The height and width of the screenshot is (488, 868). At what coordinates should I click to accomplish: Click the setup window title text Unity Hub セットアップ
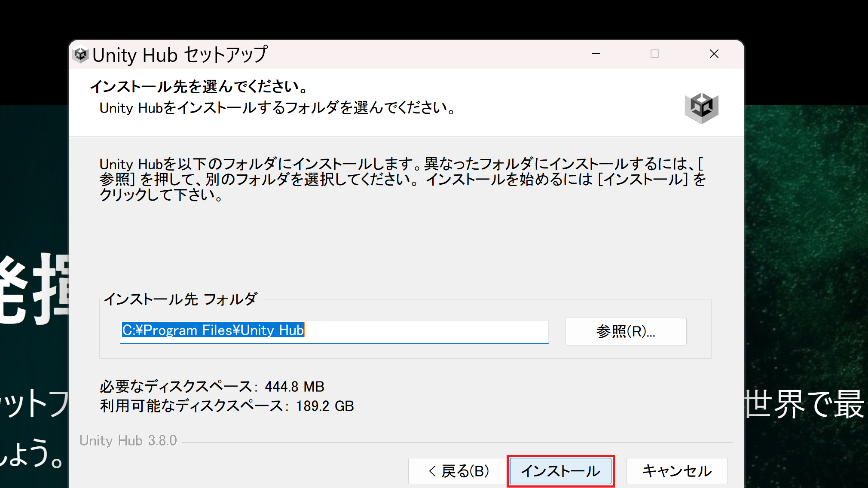180,54
